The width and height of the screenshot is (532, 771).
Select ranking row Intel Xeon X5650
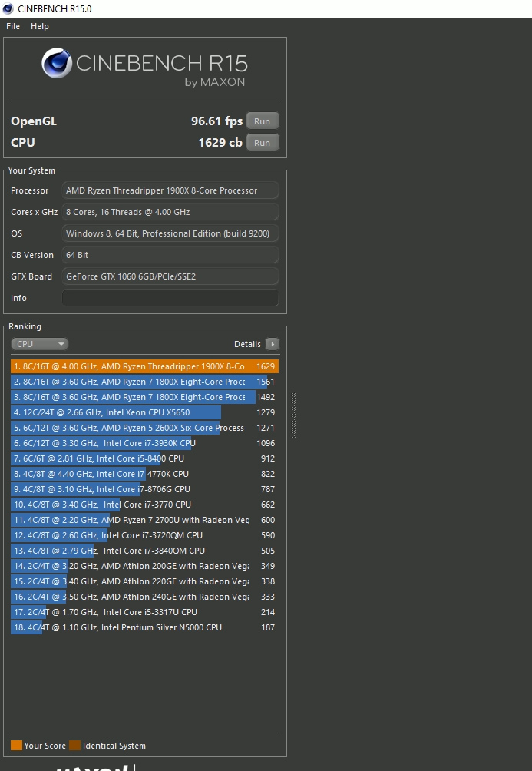144,412
